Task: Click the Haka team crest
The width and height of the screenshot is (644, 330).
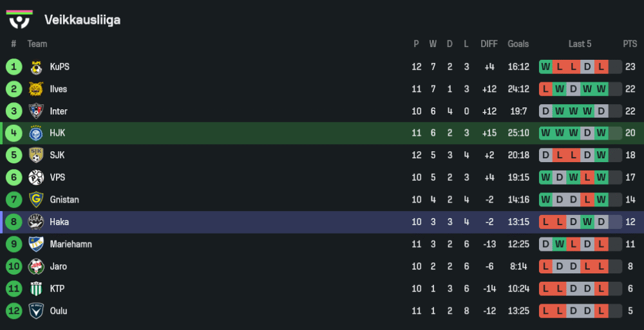Action: click(x=36, y=222)
